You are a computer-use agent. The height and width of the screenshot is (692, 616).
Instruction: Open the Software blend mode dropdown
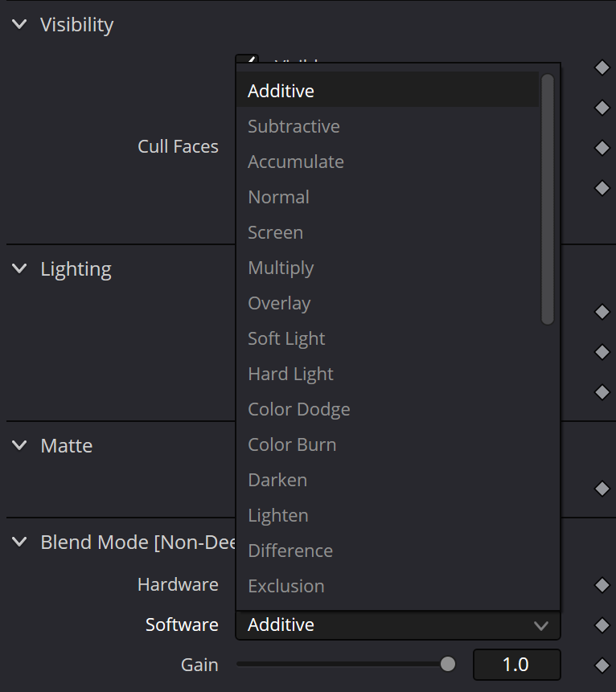398,625
